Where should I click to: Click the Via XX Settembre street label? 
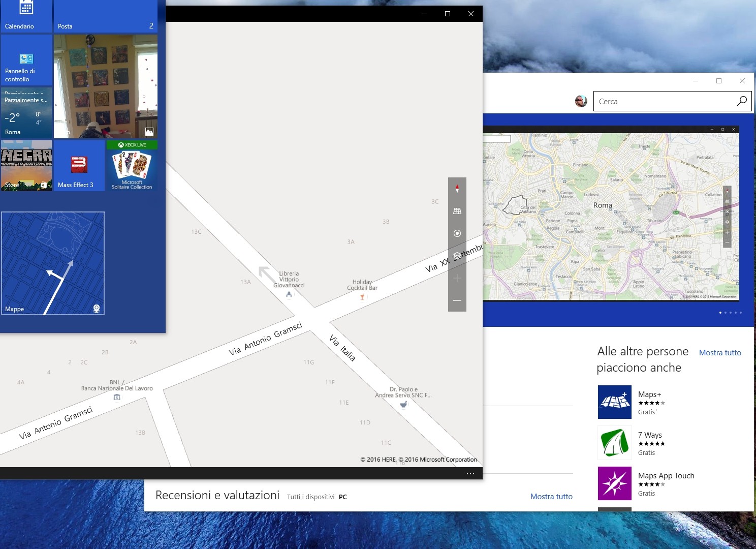pyautogui.click(x=454, y=258)
